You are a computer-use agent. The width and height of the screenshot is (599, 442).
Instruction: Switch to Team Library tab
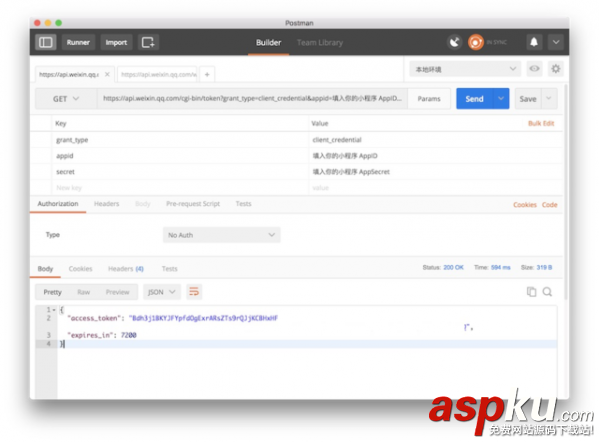coord(320,43)
